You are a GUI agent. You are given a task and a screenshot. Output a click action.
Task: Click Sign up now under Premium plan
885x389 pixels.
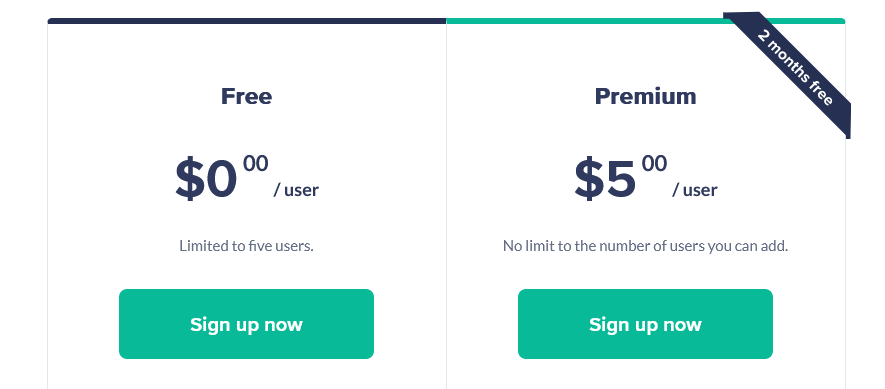coord(645,324)
